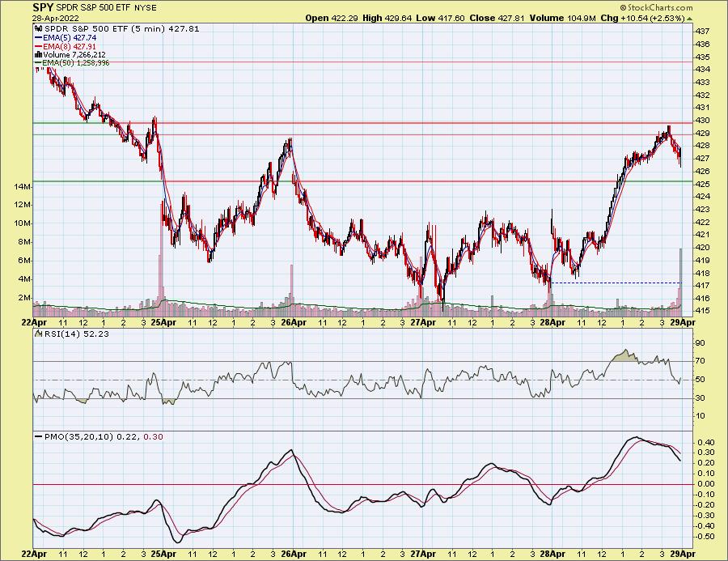Select the EMA(50) 1,258,996 legend entry
This screenshot has width=728, height=561.
pyautogui.click(x=76, y=62)
